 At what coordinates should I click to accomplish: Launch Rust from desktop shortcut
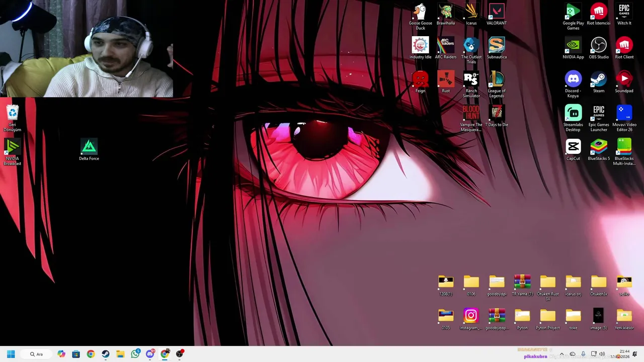[x=446, y=82]
